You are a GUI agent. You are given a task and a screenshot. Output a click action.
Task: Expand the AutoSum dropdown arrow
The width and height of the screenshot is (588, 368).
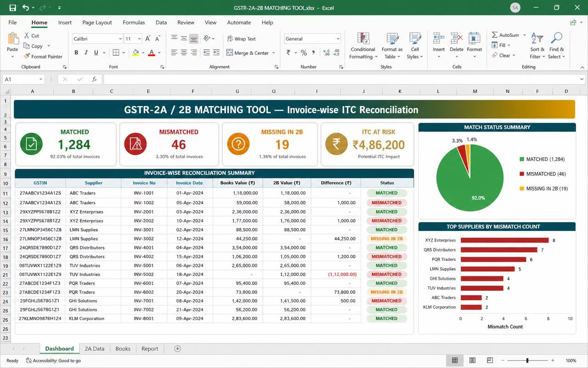[524, 35]
